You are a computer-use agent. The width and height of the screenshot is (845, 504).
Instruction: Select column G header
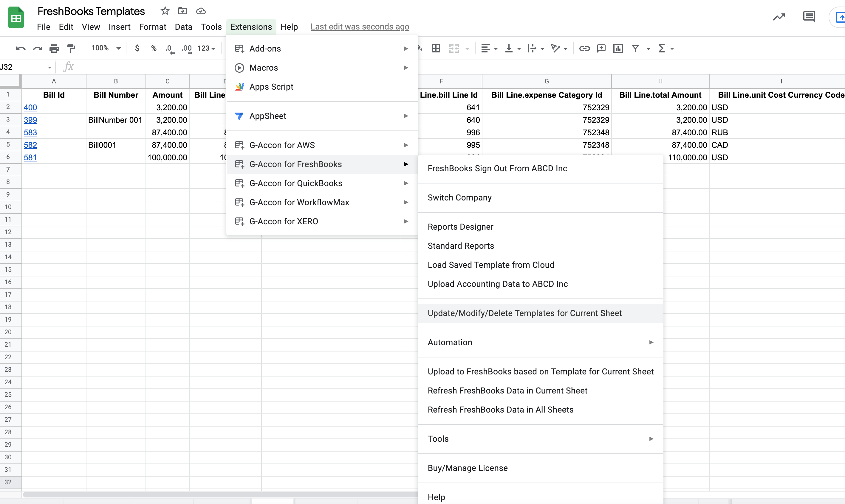547,81
